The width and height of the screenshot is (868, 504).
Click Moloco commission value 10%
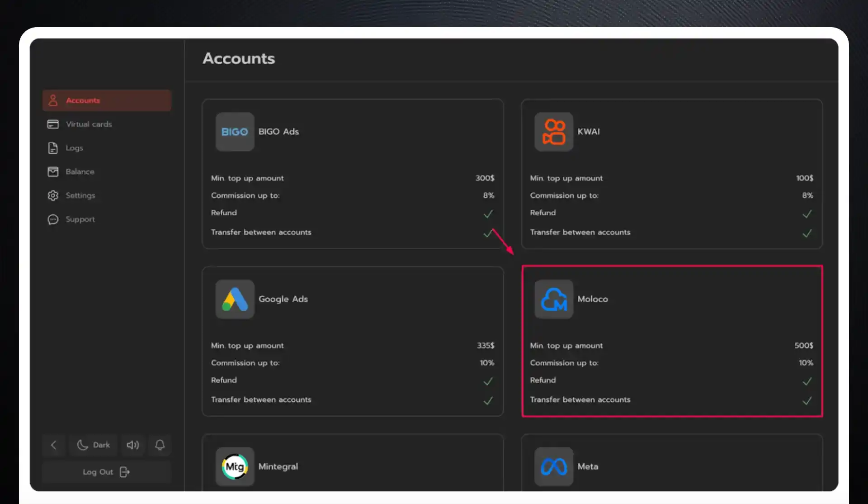tap(806, 363)
